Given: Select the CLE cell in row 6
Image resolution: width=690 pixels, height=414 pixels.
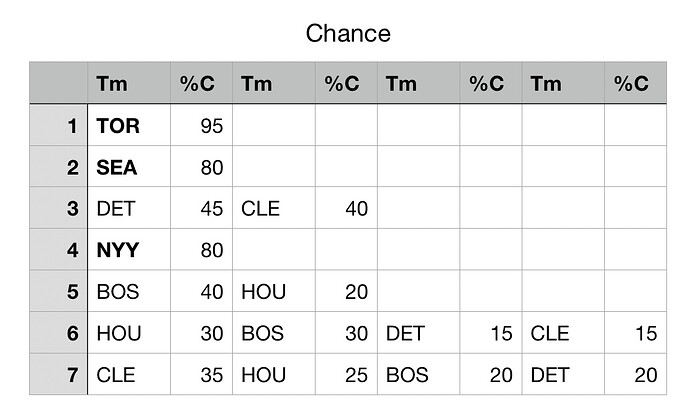Looking at the screenshot, I should [x=563, y=333].
